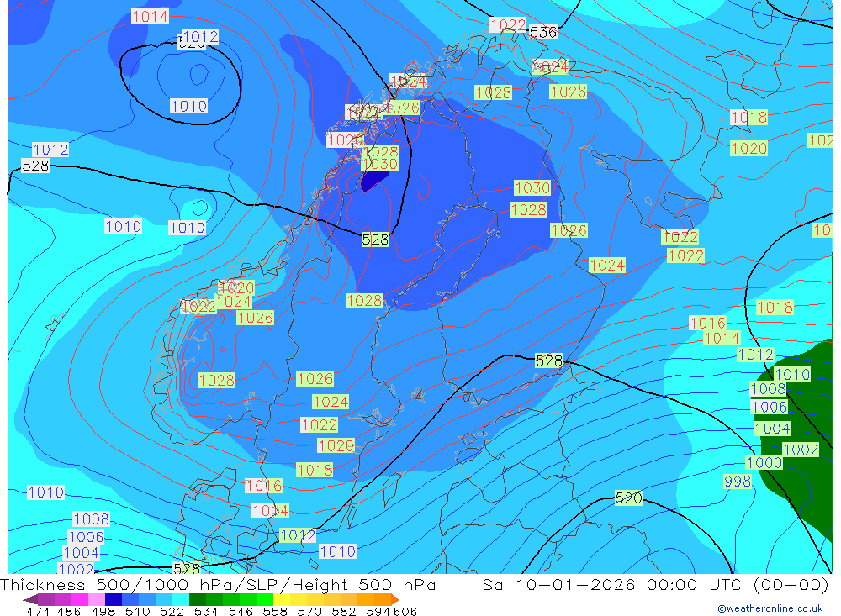
Task: Click the weatheronline.co.uk copyright link
Action: (x=770, y=608)
